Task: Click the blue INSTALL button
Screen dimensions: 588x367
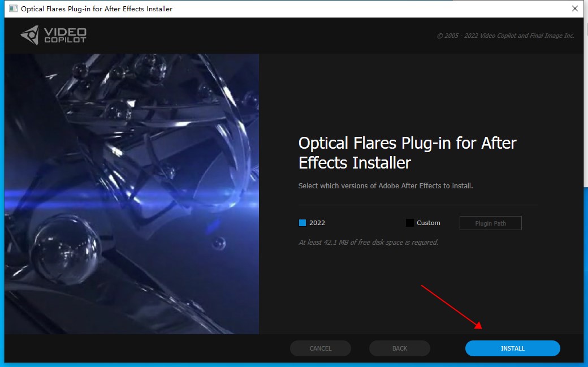Action: 512,348
